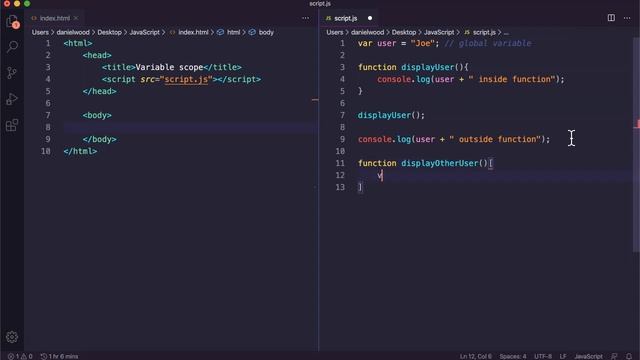Split the script.js editor right
The height and width of the screenshot is (360, 640).
click(611, 18)
